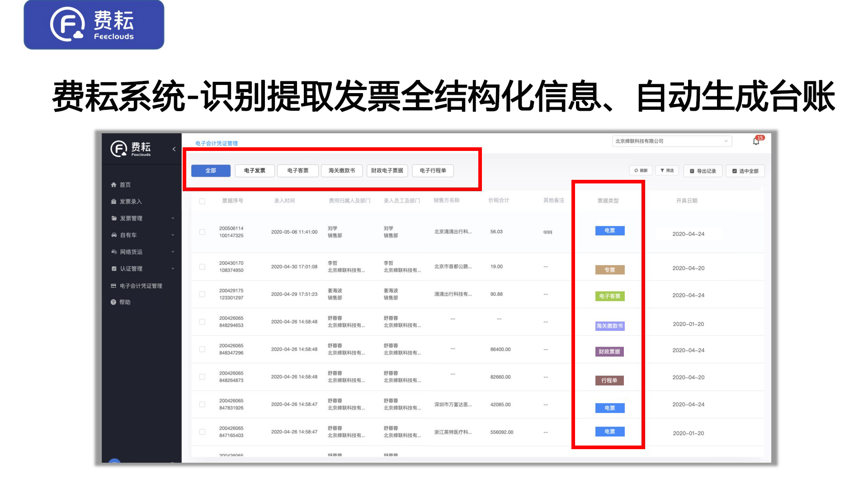This screenshot has width=868, height=488.
Task: Open the 北京缔联科技有限公司 company dropdown
Action: pos(672,141)
